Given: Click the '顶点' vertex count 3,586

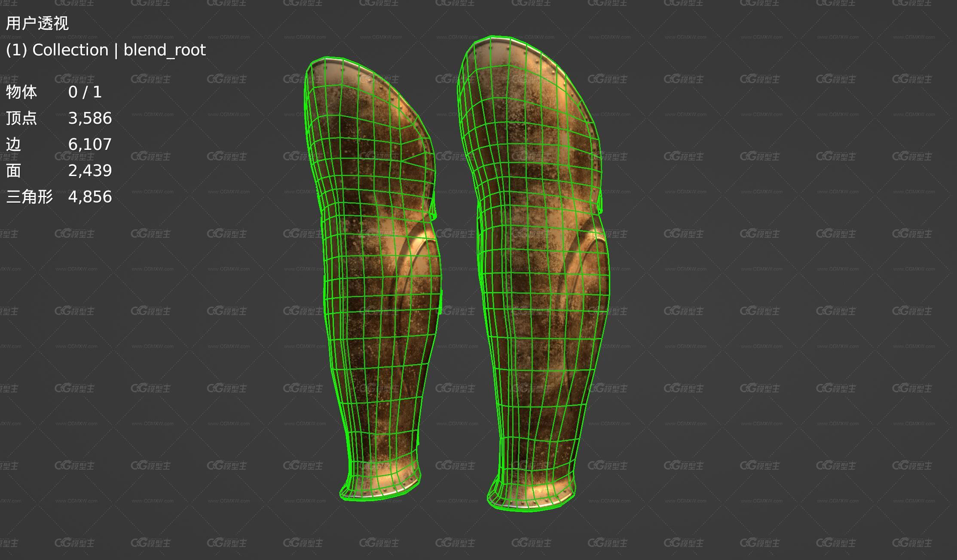Looking at the screenshot, I should click(x=90, y=119).
